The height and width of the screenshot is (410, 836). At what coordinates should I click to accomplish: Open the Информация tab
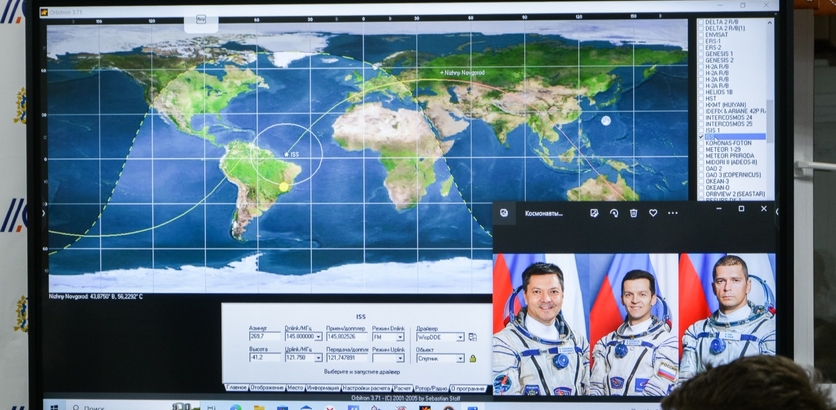[x=323, y=388]
